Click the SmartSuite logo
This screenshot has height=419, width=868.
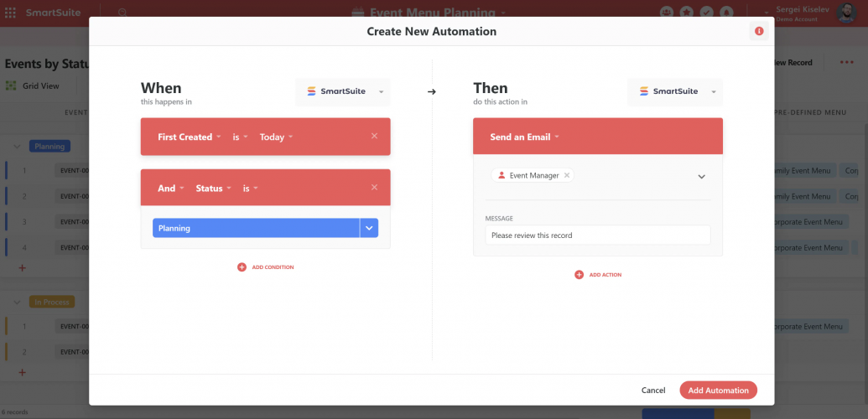click(53, 13)
